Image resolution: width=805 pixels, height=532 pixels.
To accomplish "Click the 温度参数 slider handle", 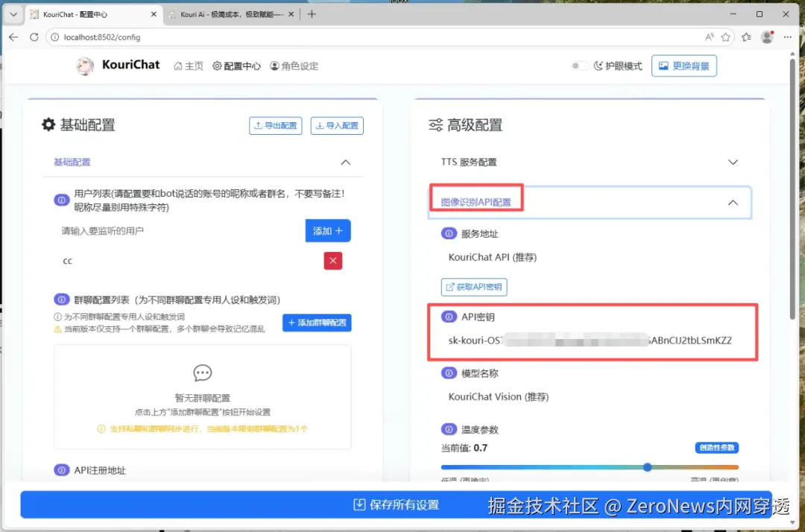I will tap(648, 467).
